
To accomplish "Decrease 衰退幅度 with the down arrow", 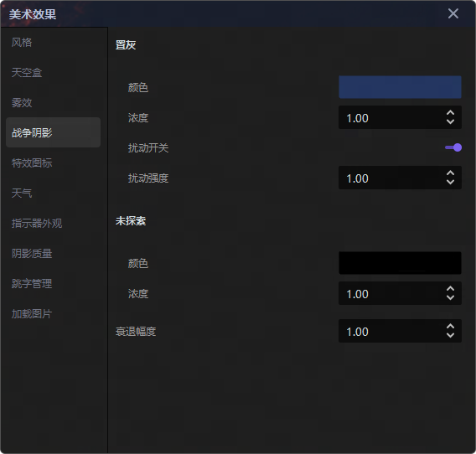I will (450, 335).
